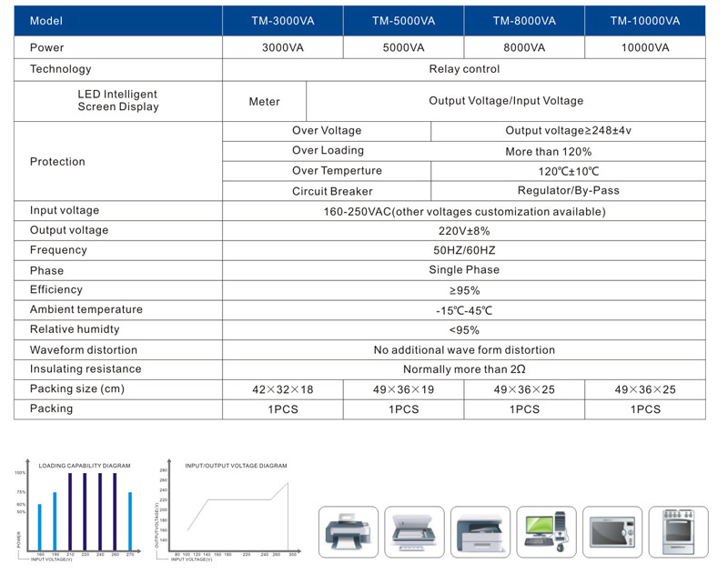Screen dimensions: 728x574
Task: Click the Relative humidty row label
Action: (x=75, y=329)
